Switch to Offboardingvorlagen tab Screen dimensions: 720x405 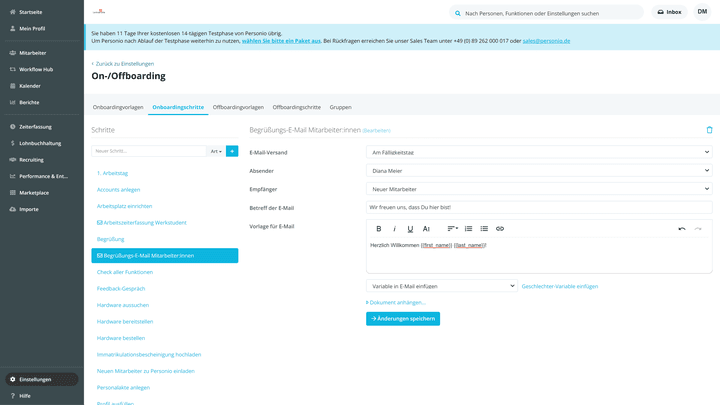point(238,107)
